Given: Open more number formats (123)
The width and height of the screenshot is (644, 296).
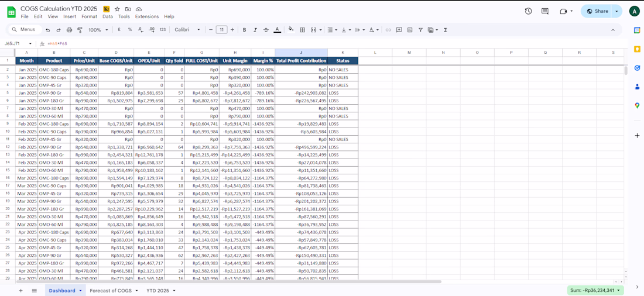Looking at the screenshot, I should coord(163,30).
